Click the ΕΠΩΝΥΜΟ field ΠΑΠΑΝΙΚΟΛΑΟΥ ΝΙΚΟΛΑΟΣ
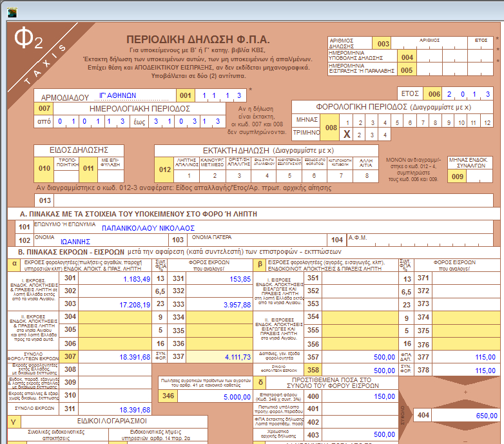The image size is (504, 444). 264,227
